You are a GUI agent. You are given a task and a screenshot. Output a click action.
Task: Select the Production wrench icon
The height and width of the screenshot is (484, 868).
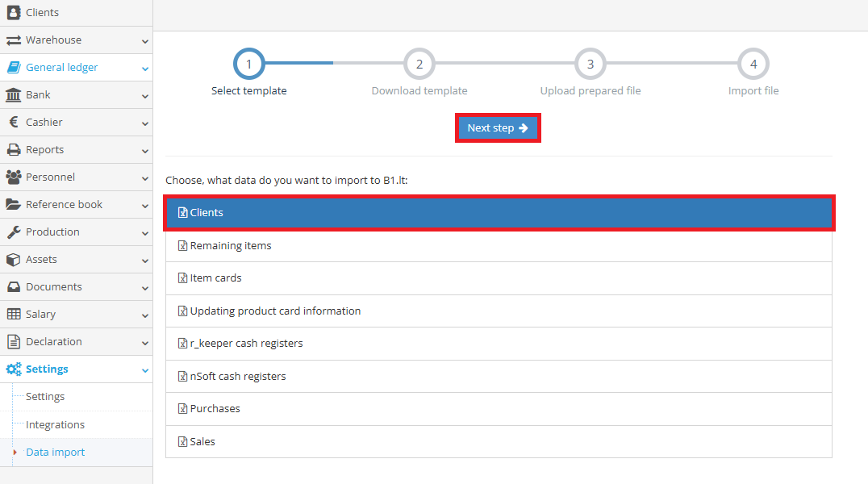tap(13, 232)
